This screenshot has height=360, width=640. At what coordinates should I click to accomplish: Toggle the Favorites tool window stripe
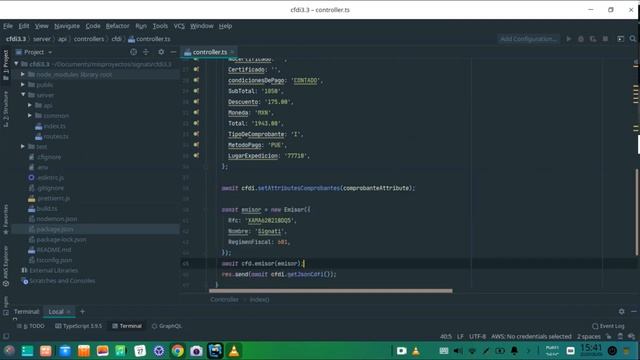pyautogui.click(x=6, y=220)
